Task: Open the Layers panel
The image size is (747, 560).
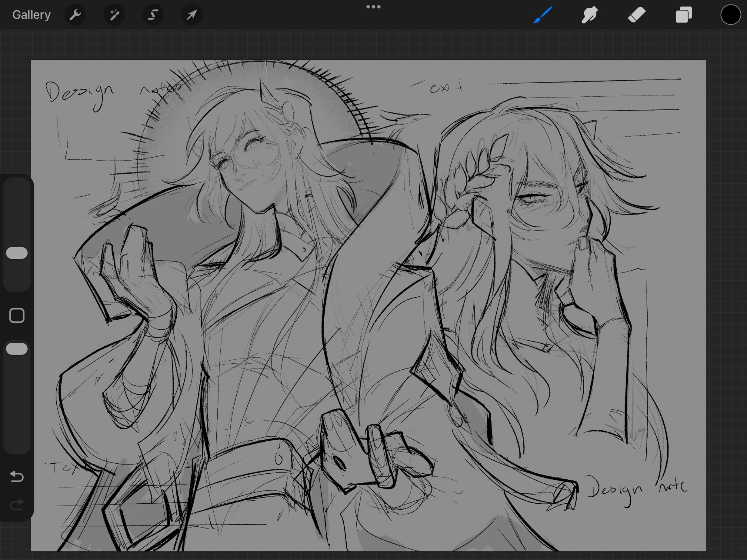Action: coord(684,15)
